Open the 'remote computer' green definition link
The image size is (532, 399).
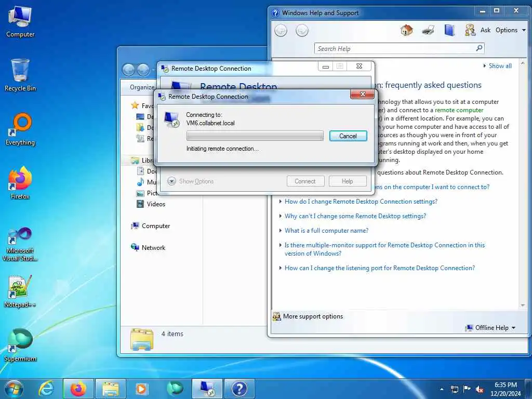459,110
